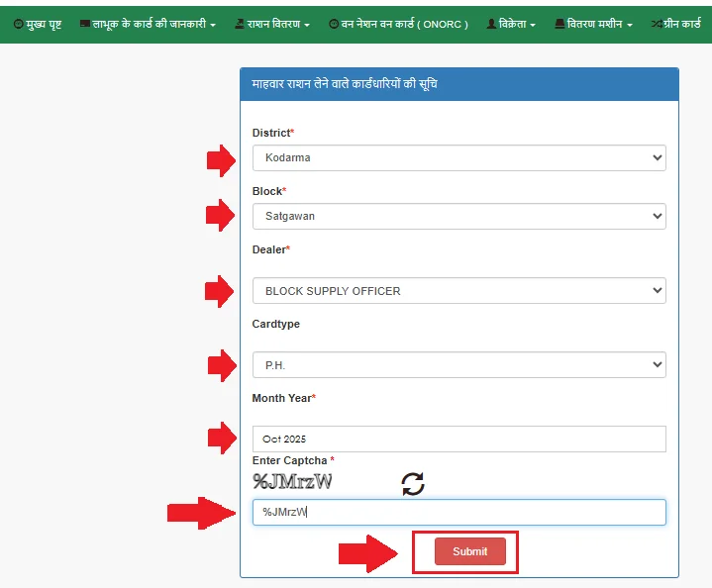Click the Month Year field label
Screen dimensions: 712x588
point(284,398)
